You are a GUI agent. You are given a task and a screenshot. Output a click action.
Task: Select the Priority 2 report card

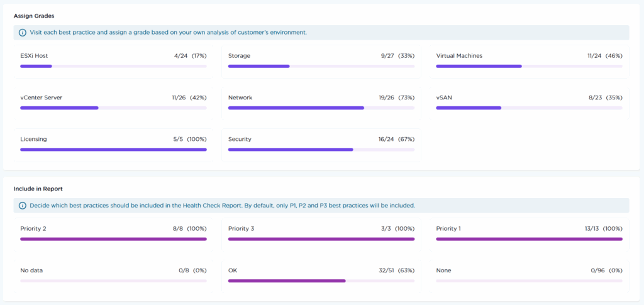click(113, 234)
